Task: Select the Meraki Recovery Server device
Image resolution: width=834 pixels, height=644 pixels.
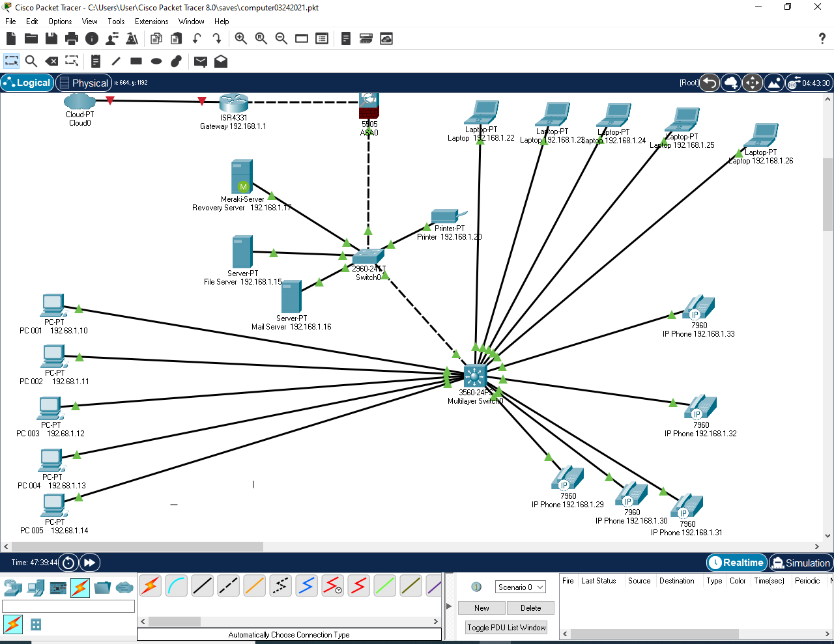Action: tap(242, 176)
